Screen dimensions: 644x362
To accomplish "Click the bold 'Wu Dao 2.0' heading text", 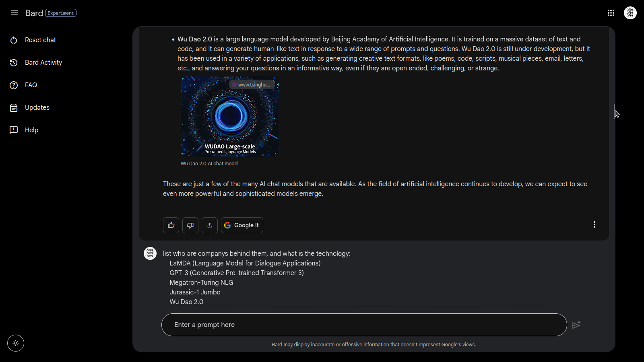I will coord(195,39).
